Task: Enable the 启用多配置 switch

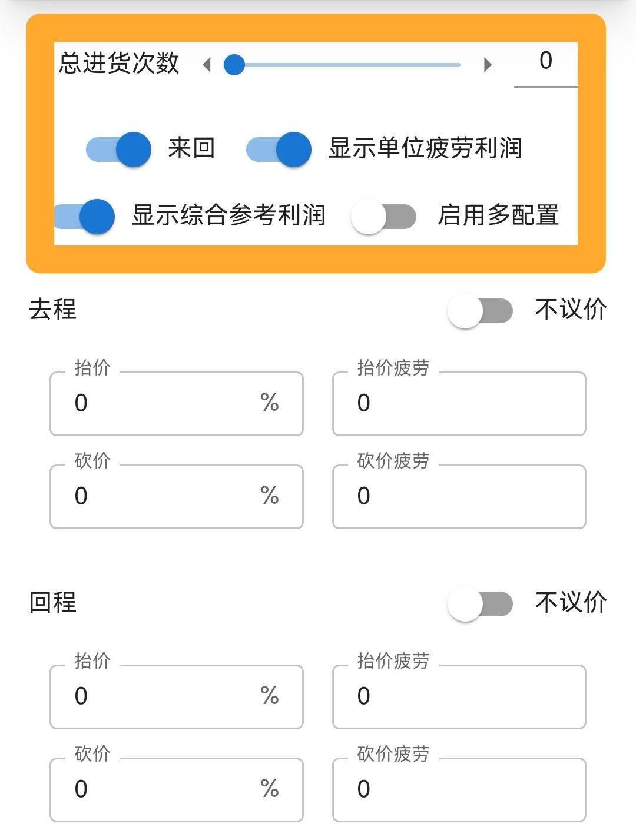Action: 383,217
